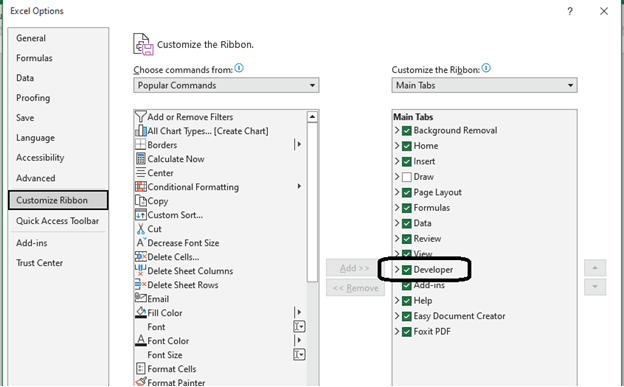Uncheck the Insert tab checkbox
Screen dimensions: 624x387
pos(406,162)
